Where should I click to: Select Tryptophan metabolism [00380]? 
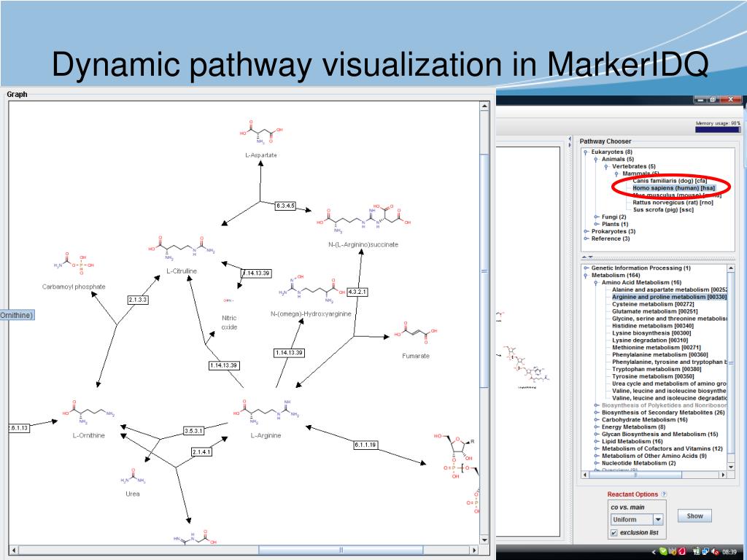click(657, 369)
